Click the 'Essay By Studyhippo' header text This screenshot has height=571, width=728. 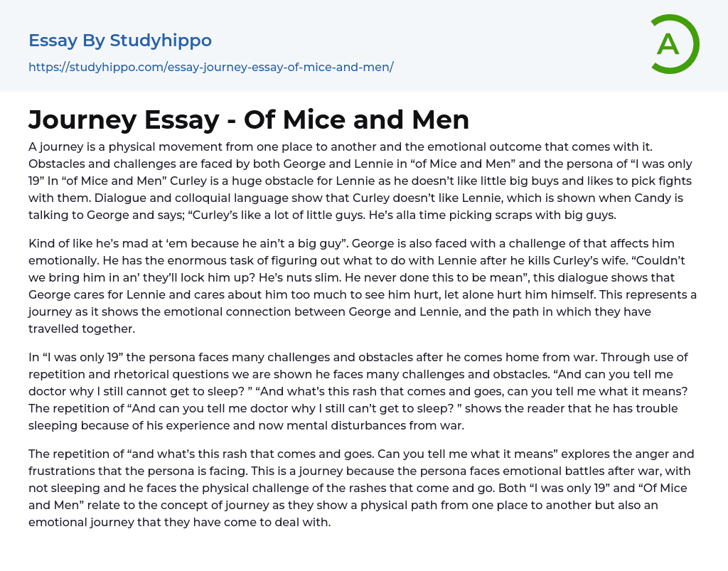point(120,41)
